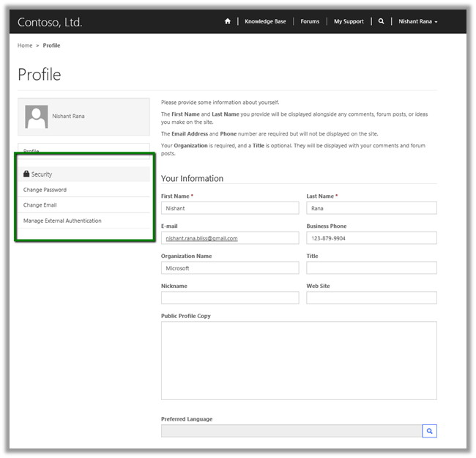476x458 pixels.
Task: Click the Contoso, Ltd. brand link
Action: click(50, 22)
